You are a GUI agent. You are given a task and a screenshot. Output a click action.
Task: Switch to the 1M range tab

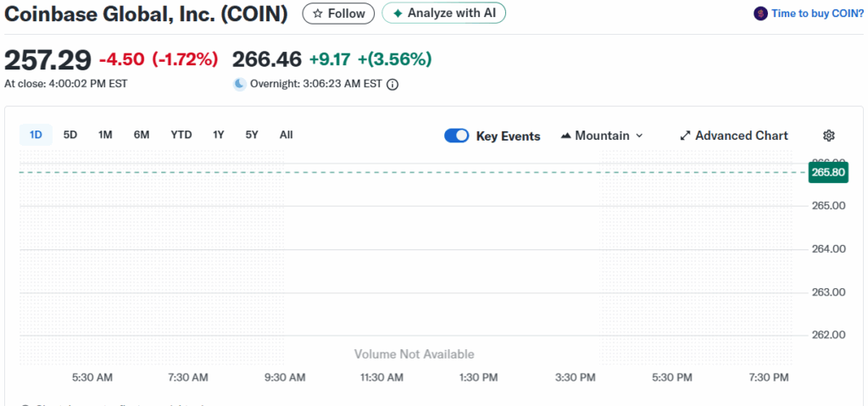click(105, 135)
